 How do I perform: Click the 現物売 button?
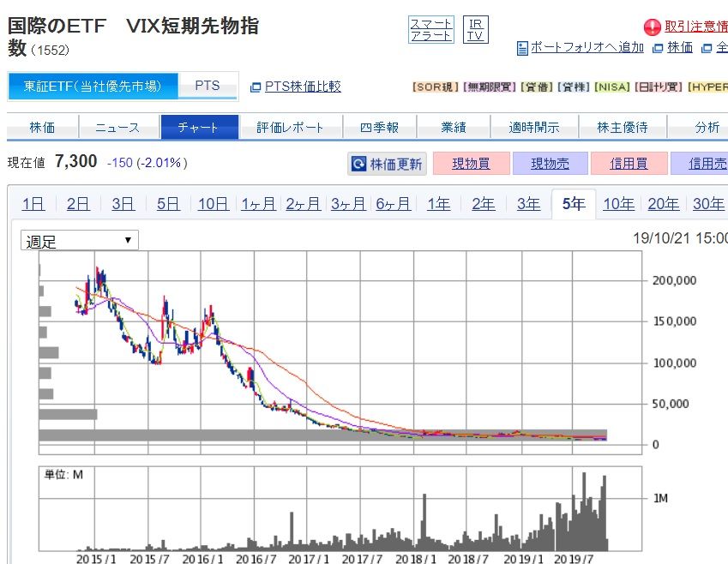[550, 164]
